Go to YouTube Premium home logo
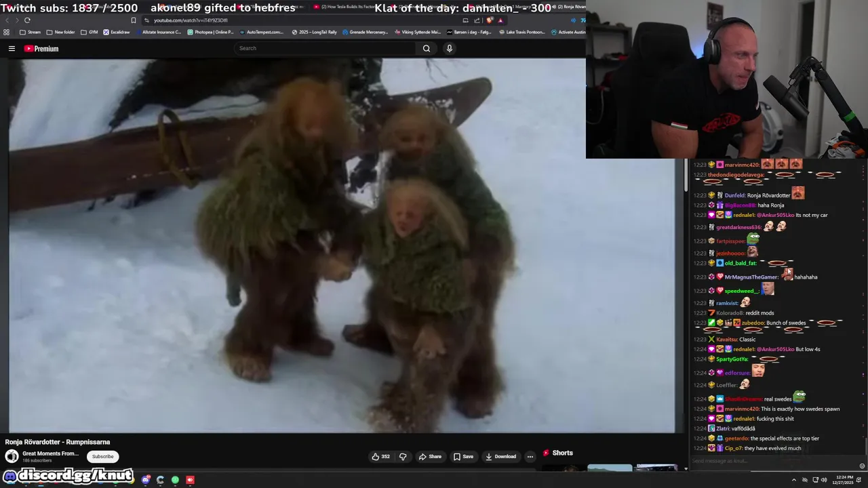868x488 pixels. coord(41,49)
